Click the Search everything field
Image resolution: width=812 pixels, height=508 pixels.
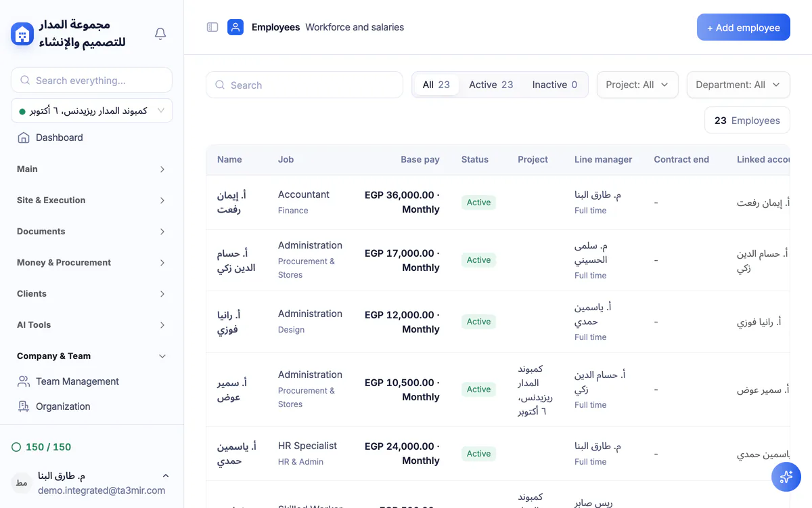tap(91, 80)
